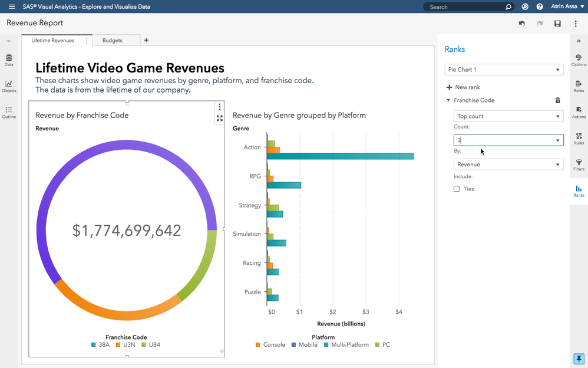Viewport: 588px width, 368px height.
Task: Open the Top count rank type dropdown
Action: tap(508, 116)
